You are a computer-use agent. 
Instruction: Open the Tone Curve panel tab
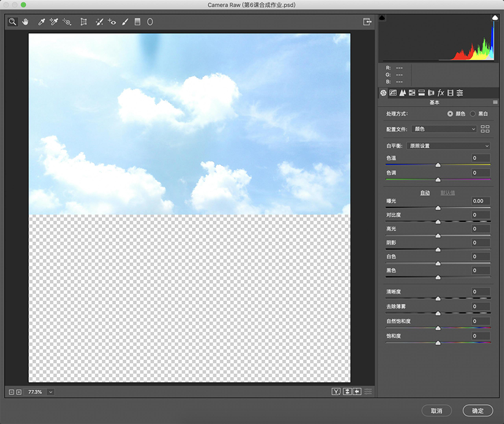[x=393, y=93]
